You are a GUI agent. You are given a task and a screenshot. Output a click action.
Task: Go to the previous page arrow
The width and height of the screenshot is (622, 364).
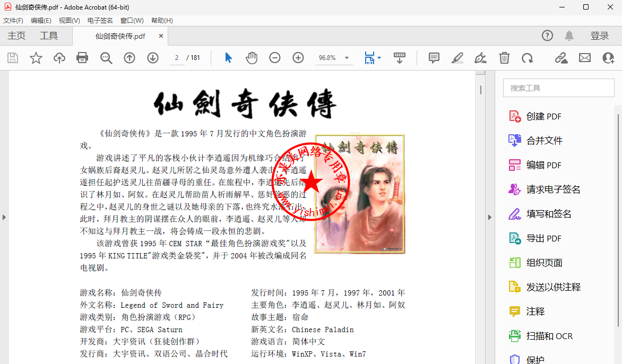point(129,58)
